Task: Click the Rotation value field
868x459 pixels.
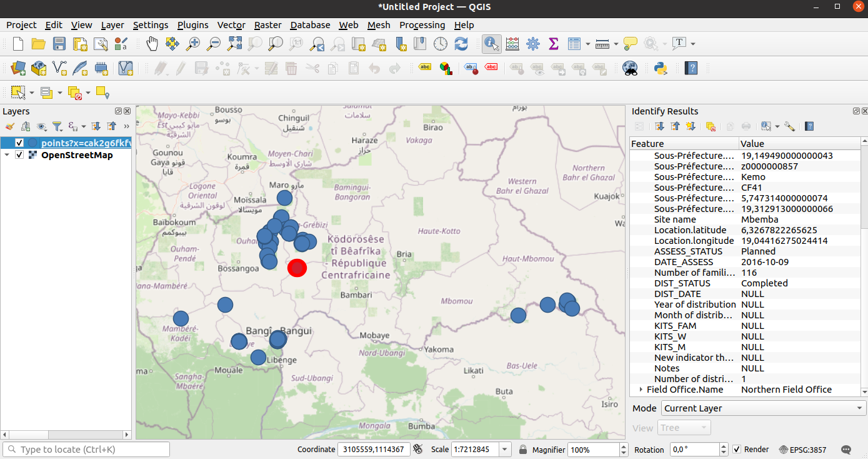Action: pos(694,449)
